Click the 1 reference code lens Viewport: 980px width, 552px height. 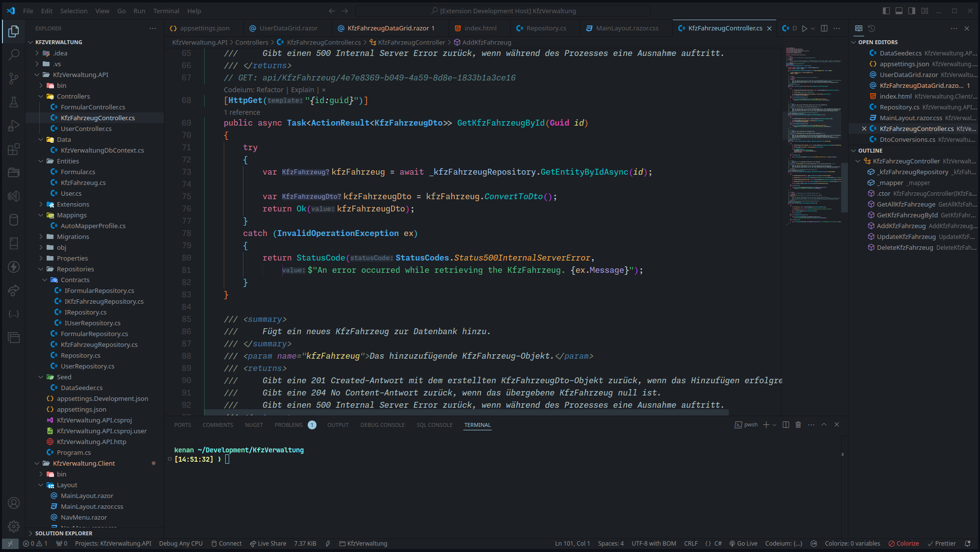pyautogui.click(x=242, y=112)
